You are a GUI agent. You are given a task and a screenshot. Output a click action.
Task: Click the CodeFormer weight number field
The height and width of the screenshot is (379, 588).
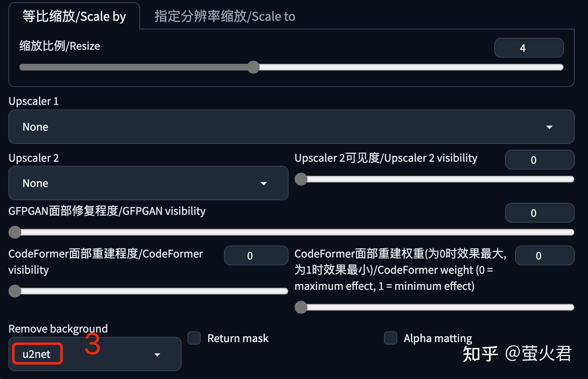tap(544, 255)
